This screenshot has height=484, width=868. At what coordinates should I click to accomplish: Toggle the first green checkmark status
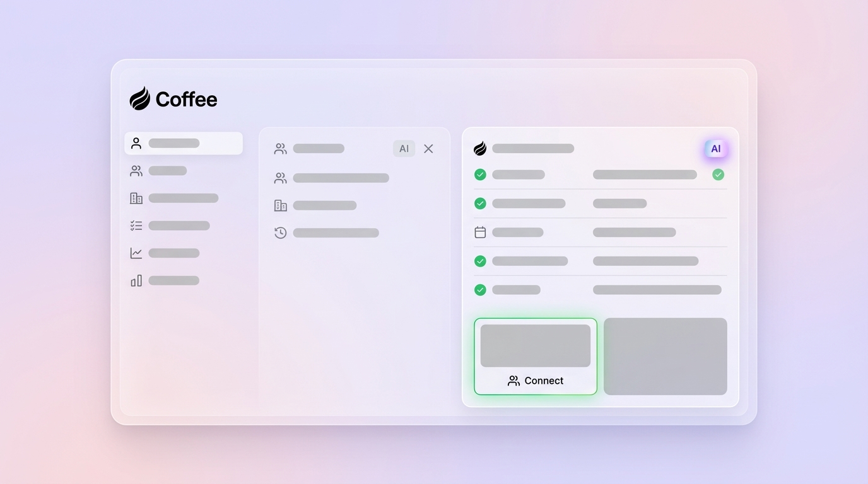tap(479, 175)
